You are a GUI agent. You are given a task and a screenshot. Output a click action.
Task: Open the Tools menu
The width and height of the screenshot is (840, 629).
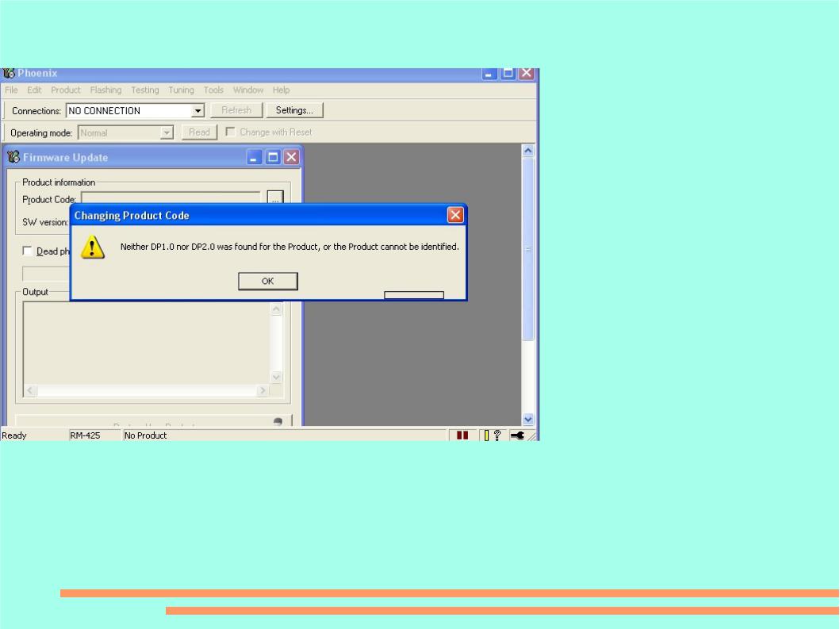coord(213,90)
